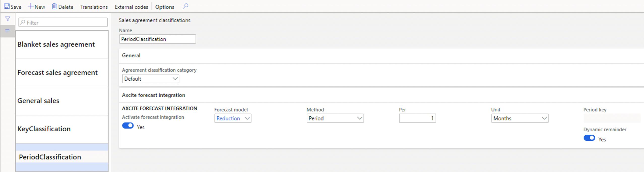Image resolution: width=644 pixels, height=172 pixels.
Task: Click the search magnifier icon in toolbar
Action: pos(185,6)
